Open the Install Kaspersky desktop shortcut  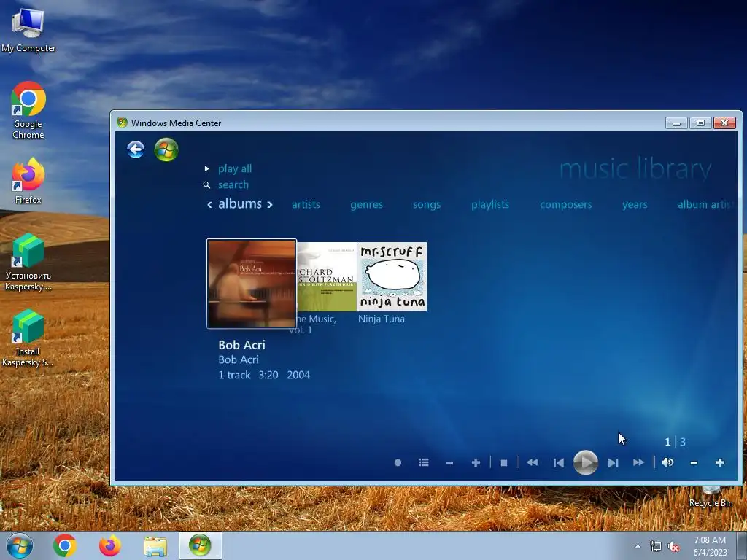click(28, 338)
